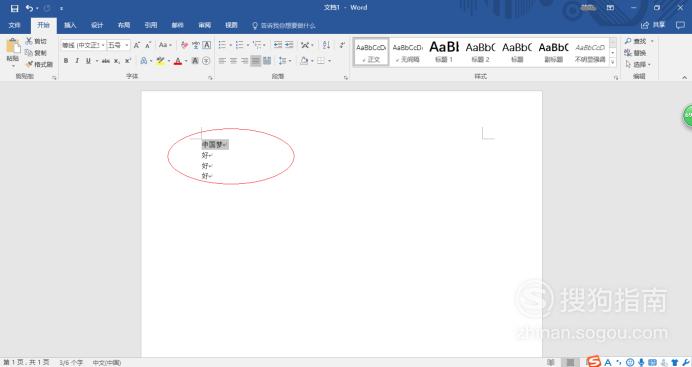Viewport: 692px width, 367px height.
Task: Expand the styles gallery with More arrow
Action: [613, 63]
